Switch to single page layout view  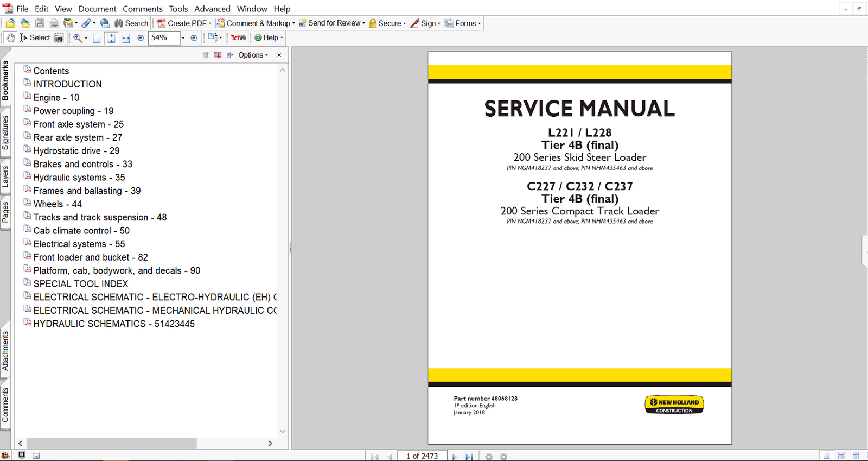pyautogui.click(x=826, y=456)
